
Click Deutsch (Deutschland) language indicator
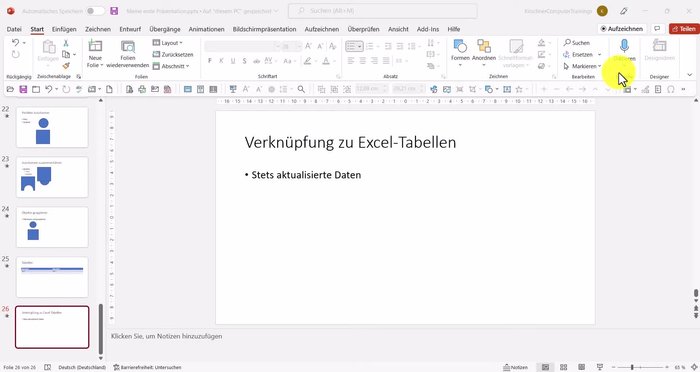pyautogui.click(x=82, y=368)
